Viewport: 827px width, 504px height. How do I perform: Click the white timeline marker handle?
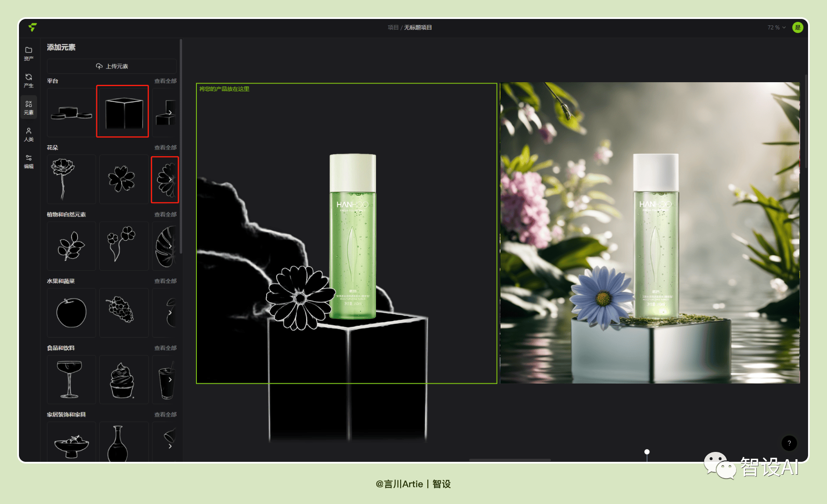(x=647, y=452)
